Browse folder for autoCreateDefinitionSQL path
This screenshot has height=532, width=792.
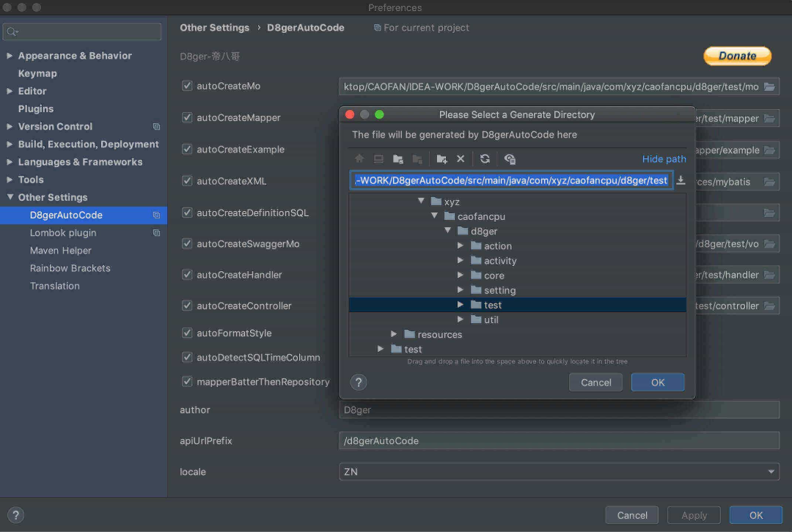point(769,213)
